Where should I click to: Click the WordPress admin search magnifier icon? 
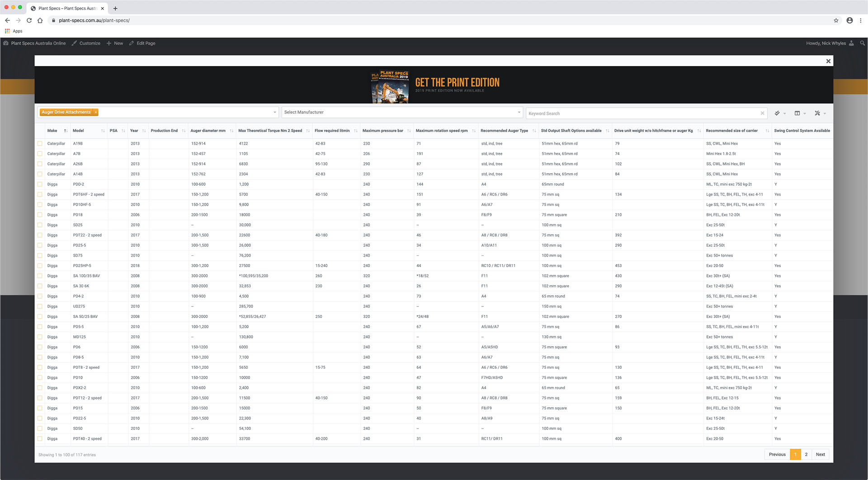pos(862,43)
